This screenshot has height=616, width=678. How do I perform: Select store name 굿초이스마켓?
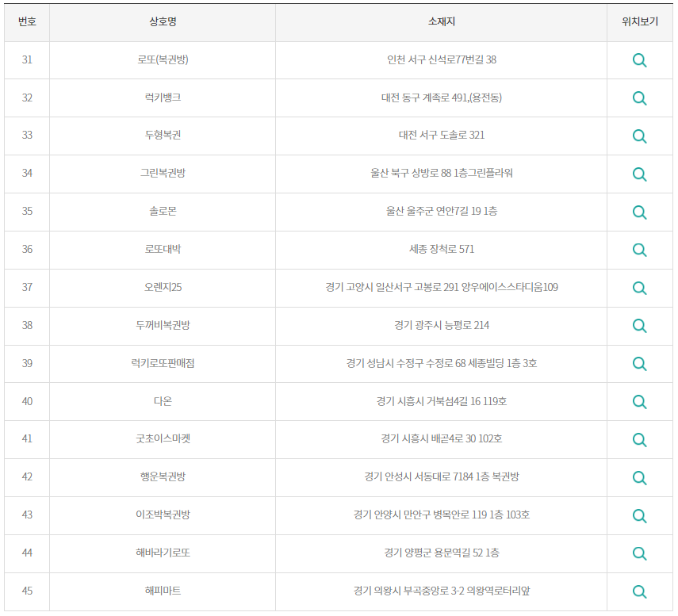pyautogui.click(x=163, y=438)
